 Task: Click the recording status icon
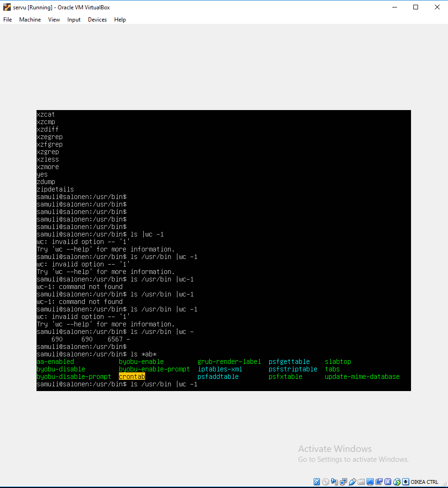[x=378, y=481]
